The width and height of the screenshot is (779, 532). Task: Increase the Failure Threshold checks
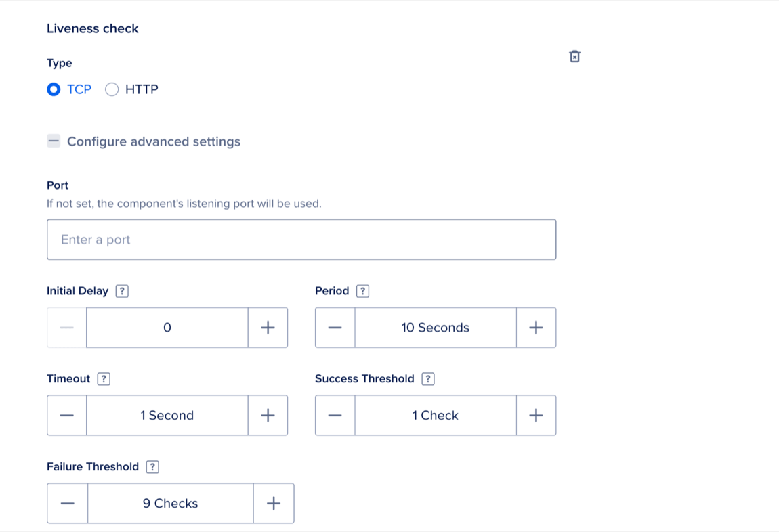click(274, 504)
